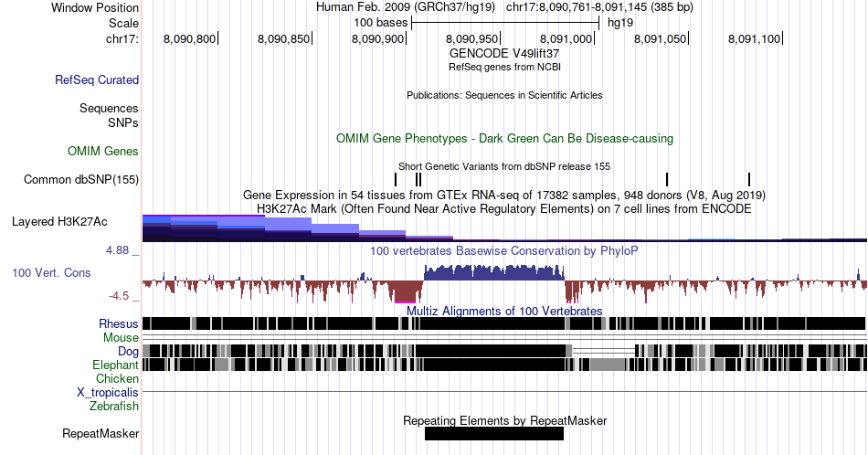Click the RefSeq Curated track label
Image resolution: width=868 pixels, height=455 pixels.
click(x=97, y=79)
